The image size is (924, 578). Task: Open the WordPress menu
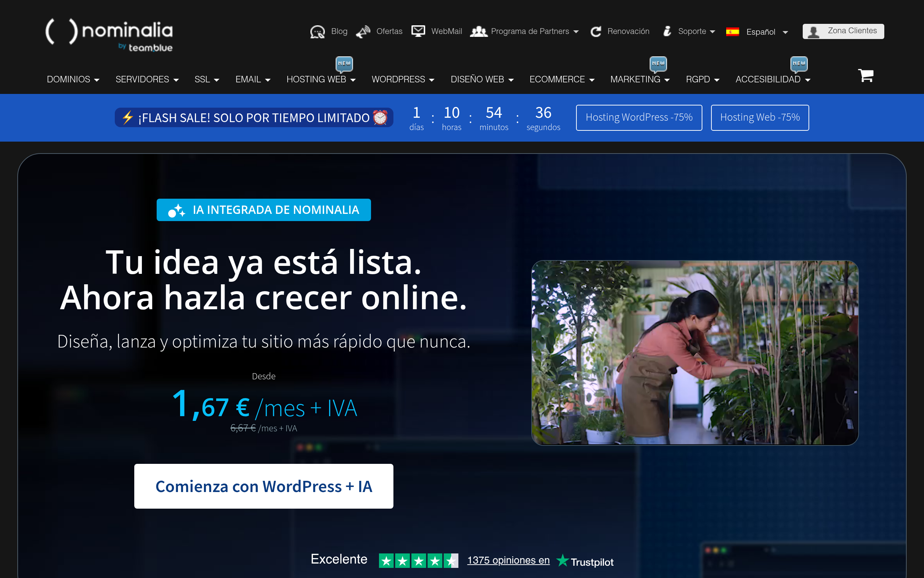pos(403,79)
